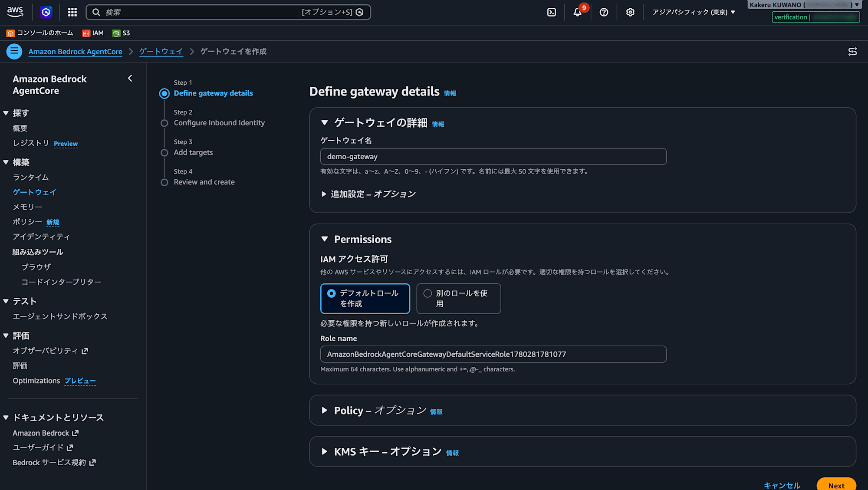
Task: Select Step 4 Review and create
Action: [204, 182]
